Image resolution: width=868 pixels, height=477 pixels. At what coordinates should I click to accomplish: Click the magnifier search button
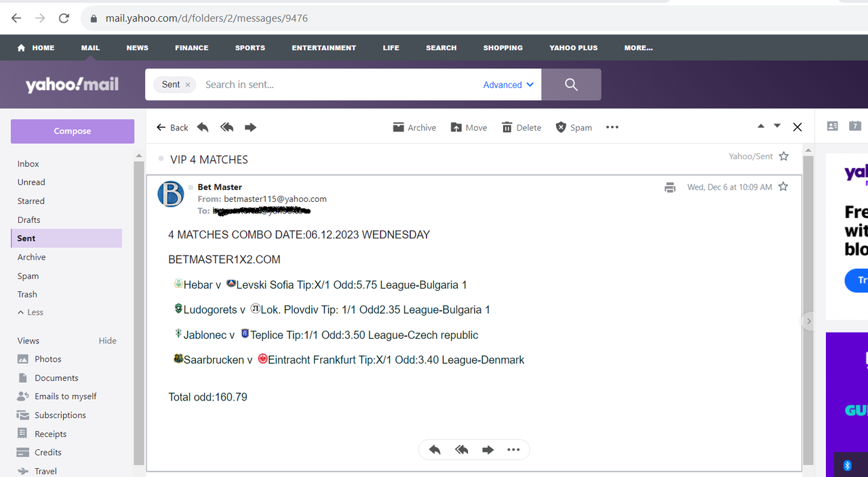(x=571, y=85)
